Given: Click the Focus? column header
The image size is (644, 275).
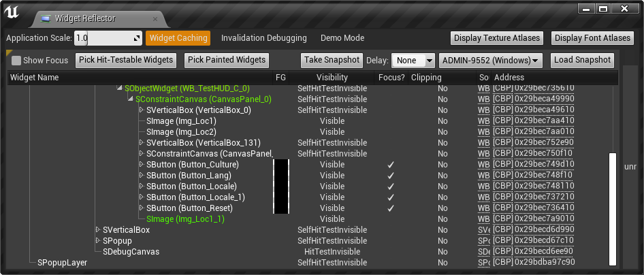Looking at the screenshot, I should coord(391,78).
